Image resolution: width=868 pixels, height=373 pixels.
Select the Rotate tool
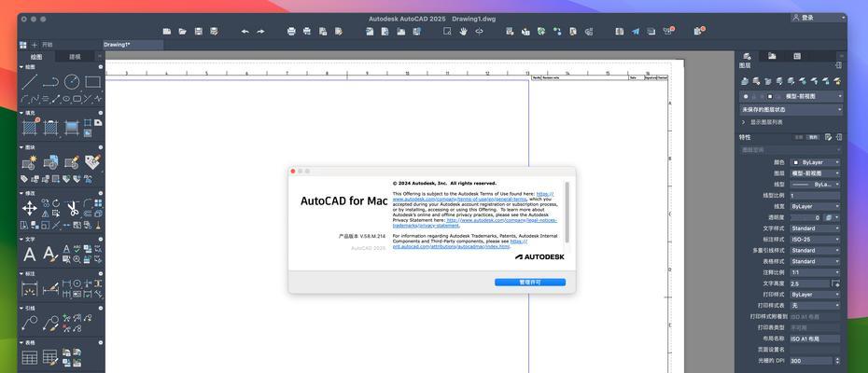click(55, 203)
